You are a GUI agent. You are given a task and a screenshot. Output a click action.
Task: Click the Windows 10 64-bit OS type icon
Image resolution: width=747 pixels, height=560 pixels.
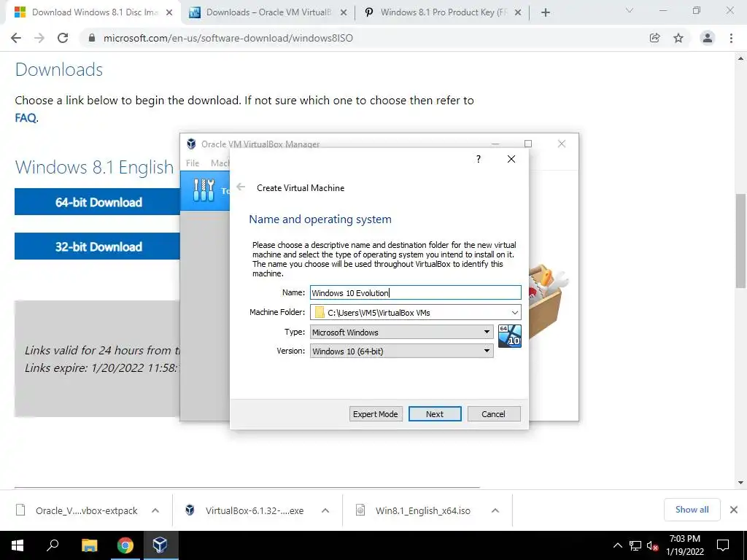[509, 336]
